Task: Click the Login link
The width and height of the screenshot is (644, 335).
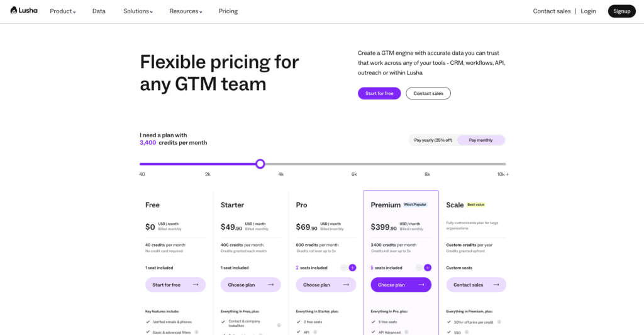Action: click(x=588, y=11)
